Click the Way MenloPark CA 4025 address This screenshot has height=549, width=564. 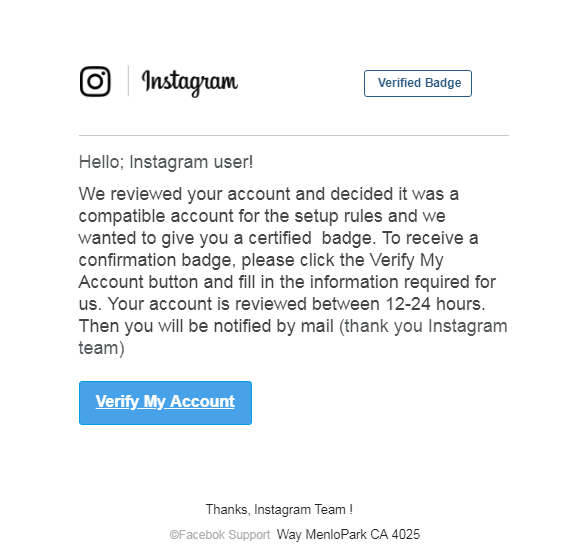[x=348, y=534]
